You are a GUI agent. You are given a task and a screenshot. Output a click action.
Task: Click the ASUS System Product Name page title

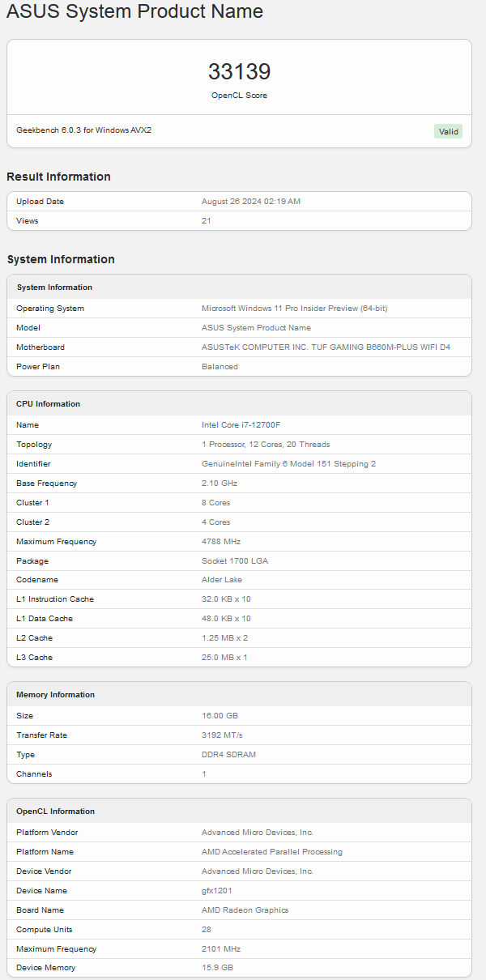click(134, 12)
